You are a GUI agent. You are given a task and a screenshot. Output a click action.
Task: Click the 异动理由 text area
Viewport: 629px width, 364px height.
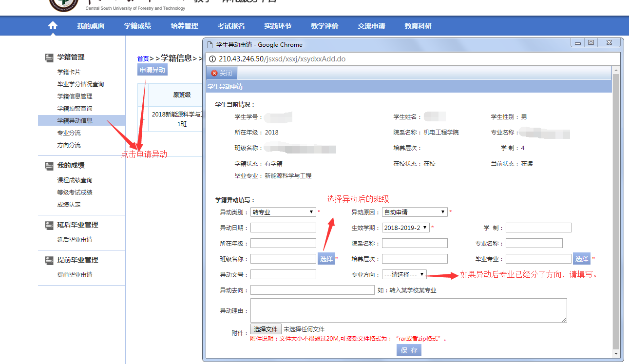click(x=408, y=310)
